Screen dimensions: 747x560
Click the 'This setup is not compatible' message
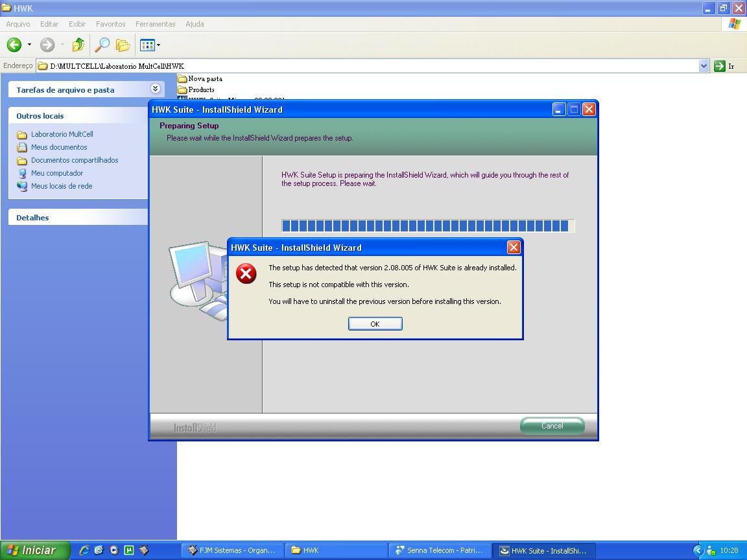click(x=338, y=285)
